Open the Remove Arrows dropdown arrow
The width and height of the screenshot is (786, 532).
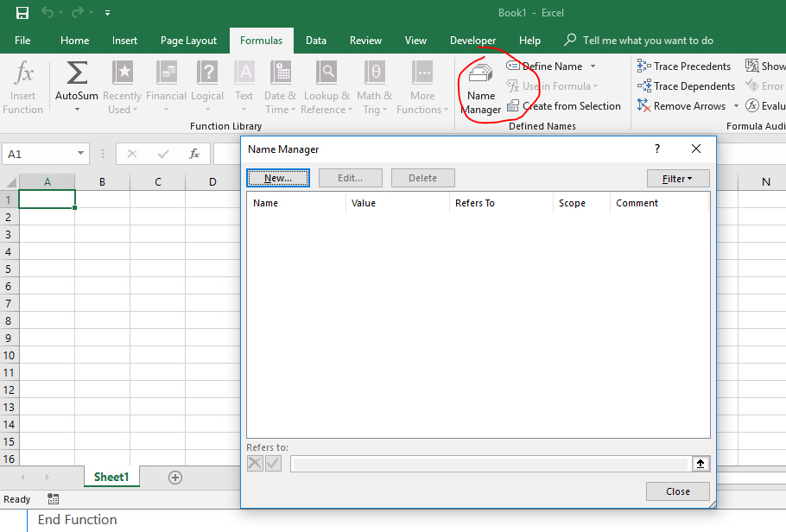736,106
